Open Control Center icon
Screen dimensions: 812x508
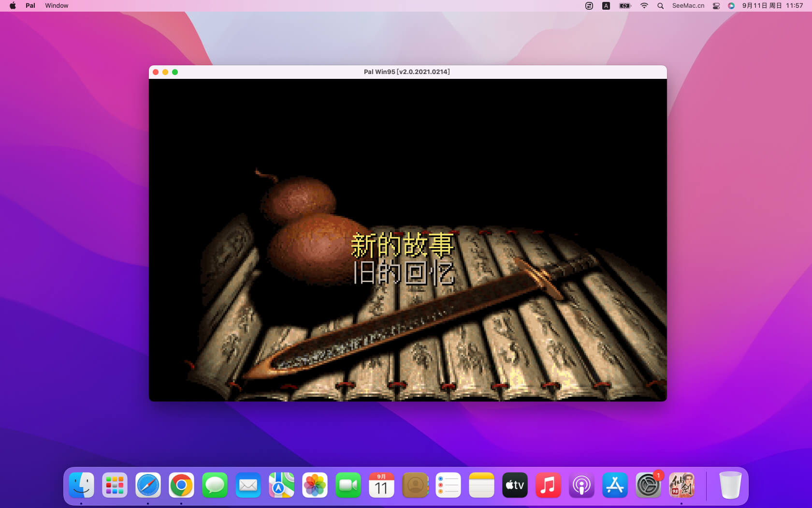click(x=716, y=6)
